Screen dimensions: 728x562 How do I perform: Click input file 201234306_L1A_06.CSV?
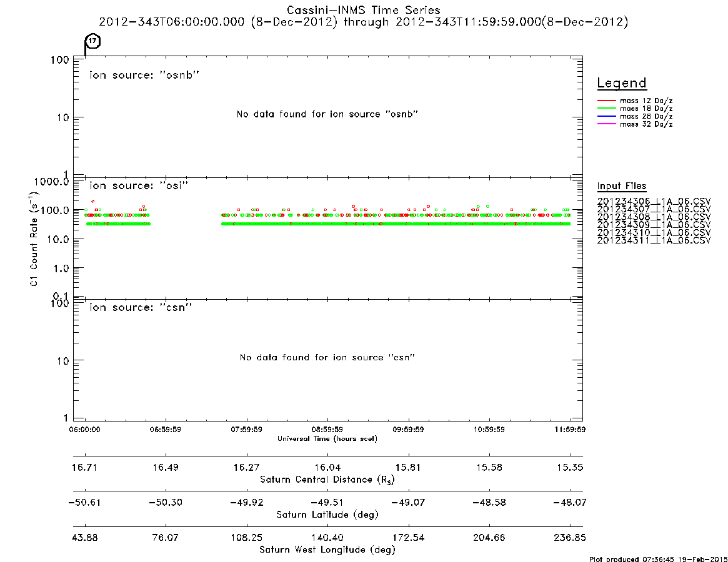coord(654,202)
